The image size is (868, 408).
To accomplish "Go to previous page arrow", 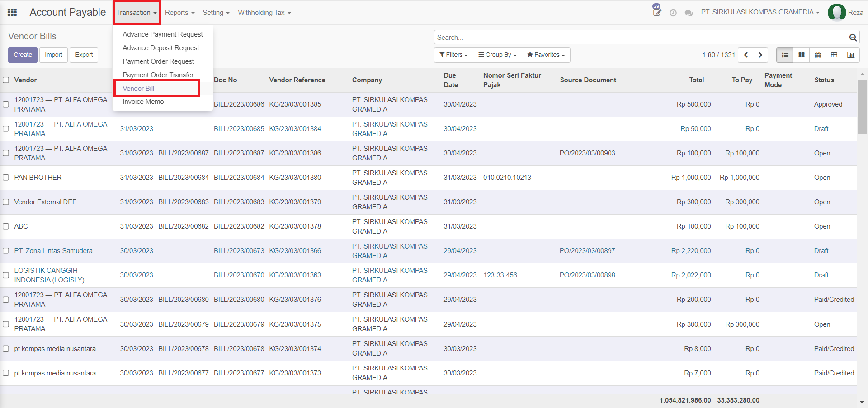I will tap(746, 55).
